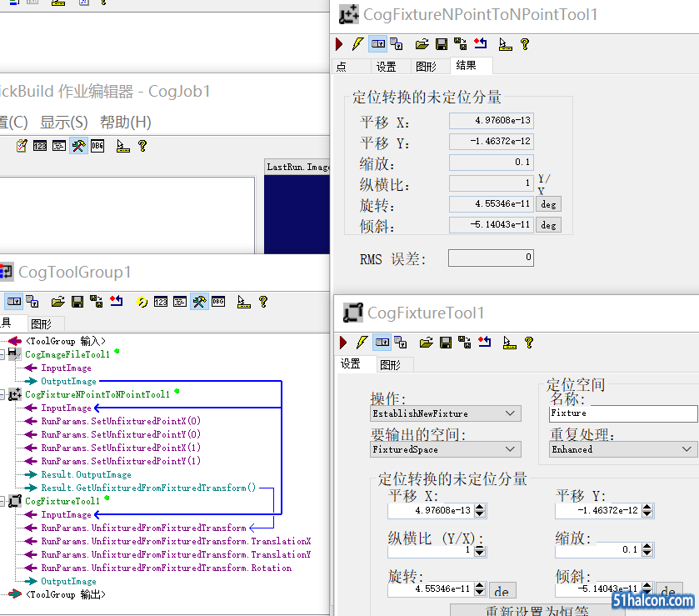The height and width of the screenshot is (616, 699).
Task: Reset icon in CogFixtureNPointToNPointTool1 toolbar
Action: click(x=481, y=43)
